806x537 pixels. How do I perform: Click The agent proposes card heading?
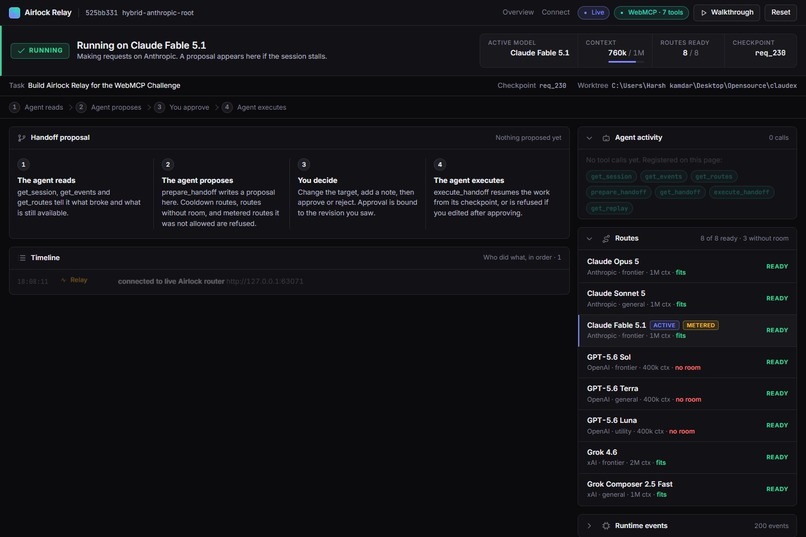pos(197,180)
